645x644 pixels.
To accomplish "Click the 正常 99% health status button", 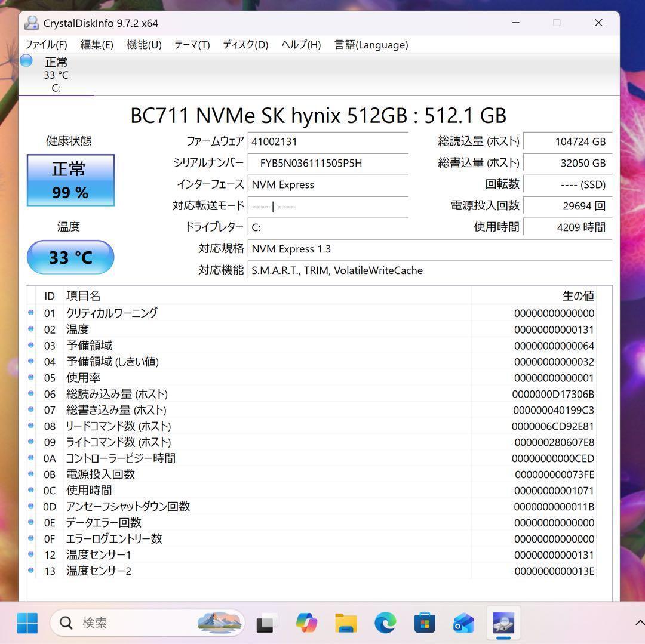I will (x=70, y=180).
